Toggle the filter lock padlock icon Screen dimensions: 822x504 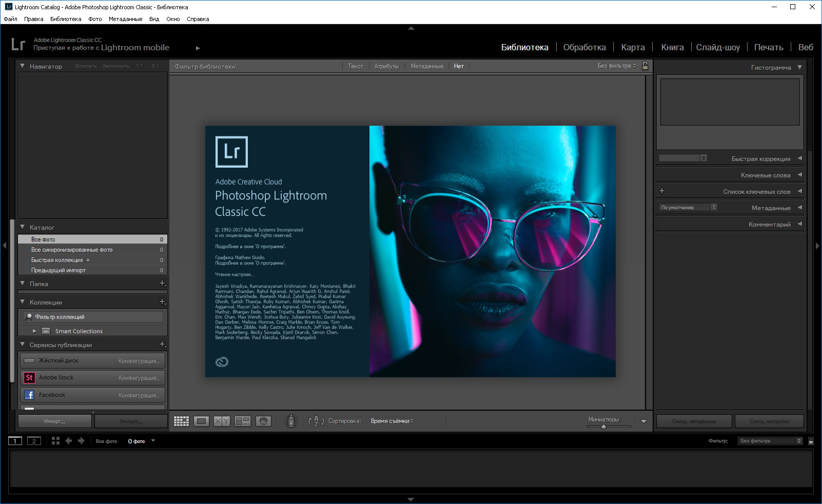(645, 66)
